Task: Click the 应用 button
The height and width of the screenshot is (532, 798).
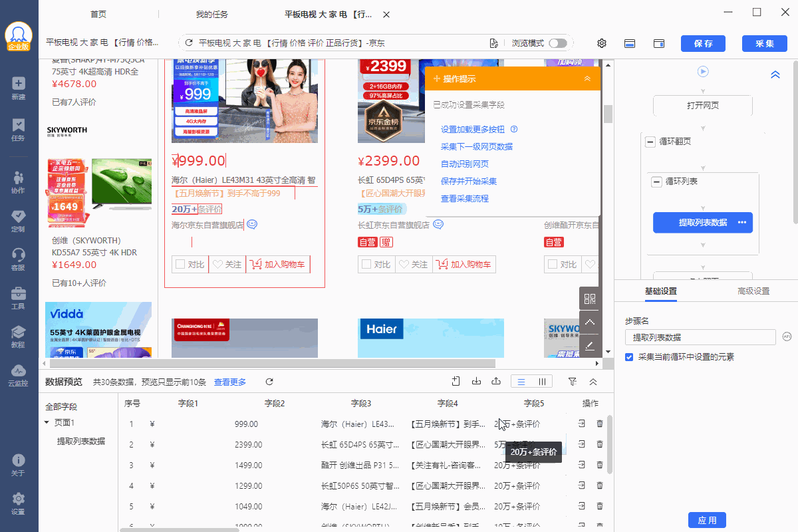Action: click(x=707, y=520)
